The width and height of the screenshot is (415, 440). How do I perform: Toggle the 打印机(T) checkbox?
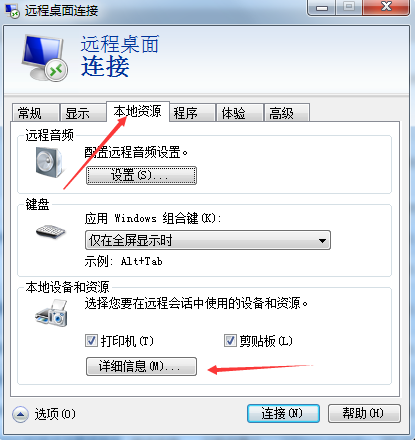(x=91, y=341)
